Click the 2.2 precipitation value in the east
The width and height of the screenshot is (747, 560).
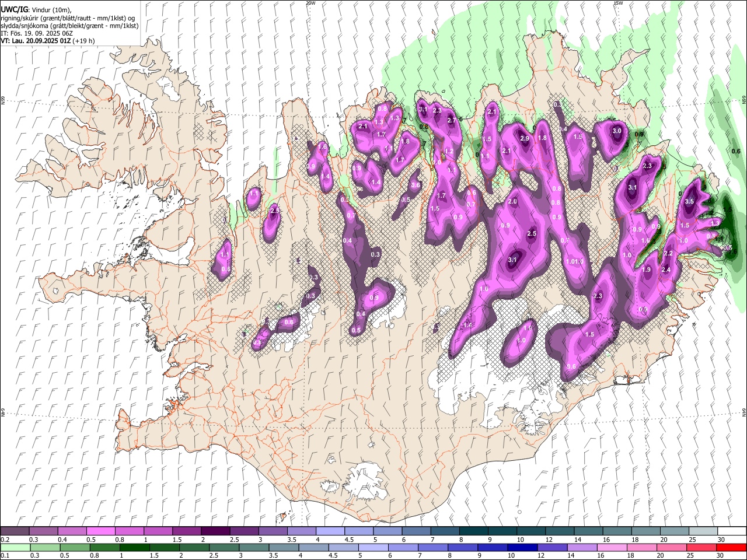[x=669, y=253]
